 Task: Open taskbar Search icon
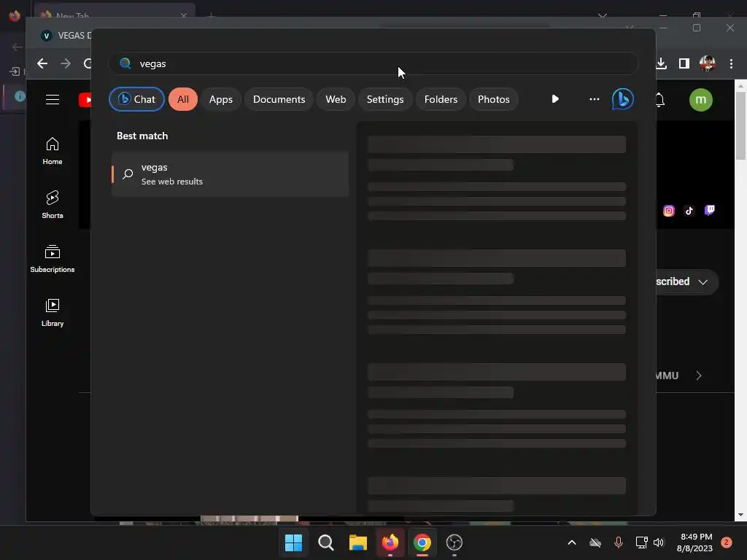326,542
